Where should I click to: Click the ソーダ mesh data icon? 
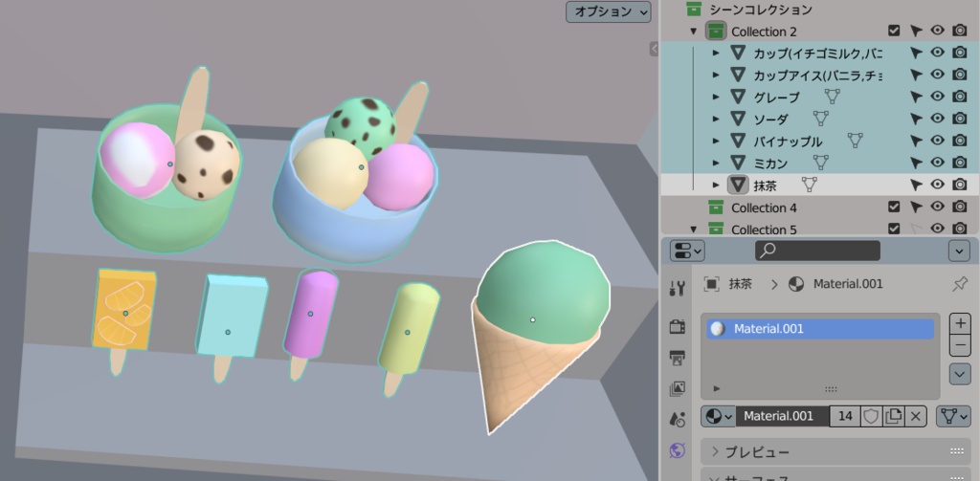(x=820, y=118)
